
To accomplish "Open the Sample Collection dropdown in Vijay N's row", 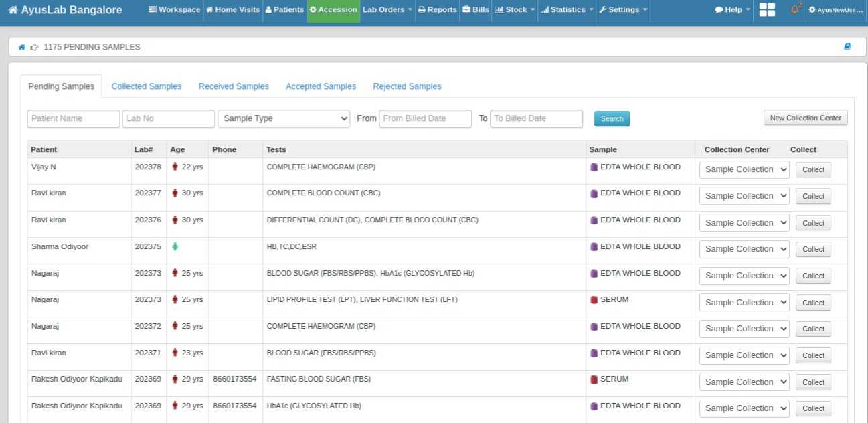I will tap(744, 169).
